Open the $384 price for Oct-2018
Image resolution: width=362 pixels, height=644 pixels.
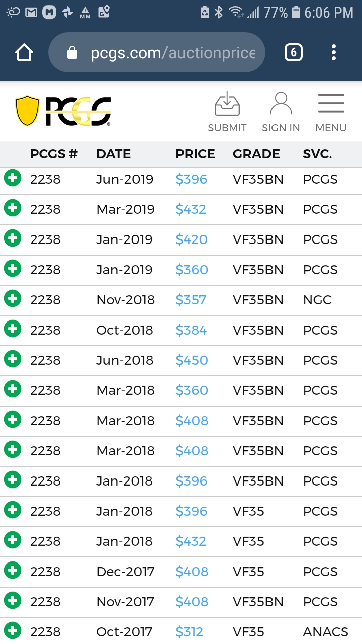(x=191, y=330)
